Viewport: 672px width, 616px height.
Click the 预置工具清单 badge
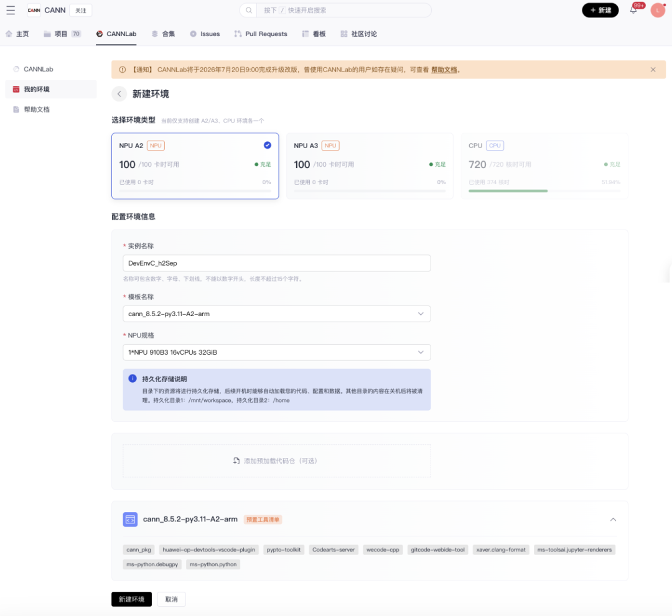point(263,520)
